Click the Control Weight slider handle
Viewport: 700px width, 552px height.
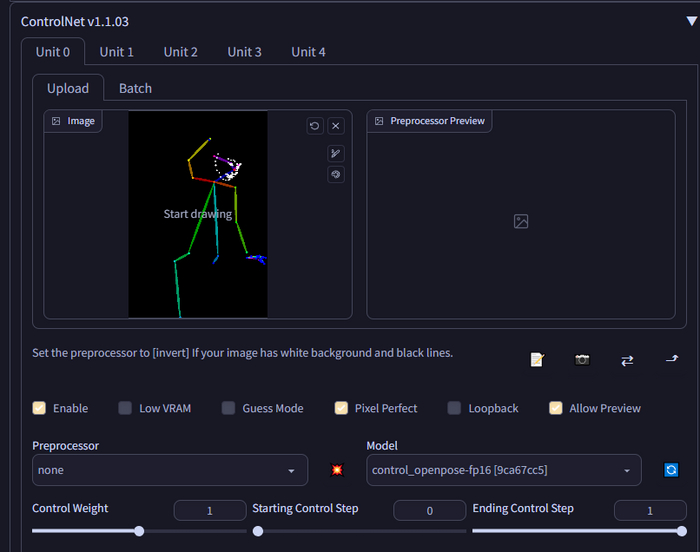139,531
